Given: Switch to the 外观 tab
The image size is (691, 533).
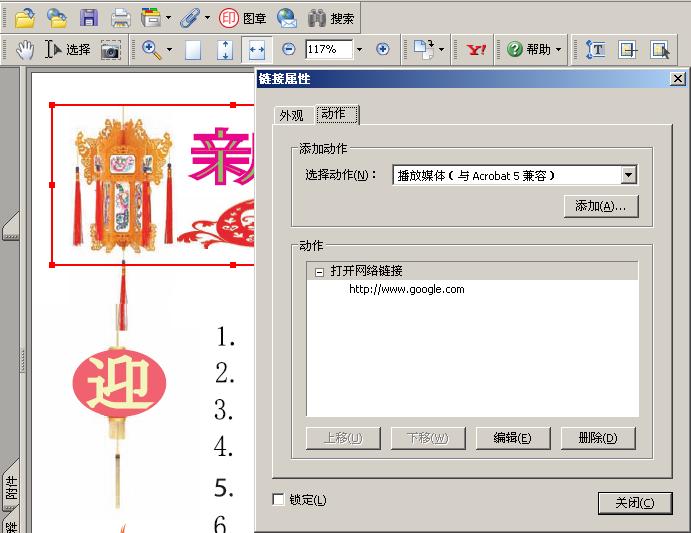Looking at the screenshot, I should (x=291, y=116).
